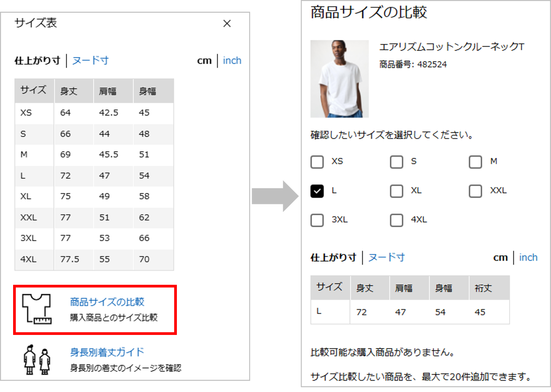Check the M size checkbox
551x392 pixels.
click(475, 162)
